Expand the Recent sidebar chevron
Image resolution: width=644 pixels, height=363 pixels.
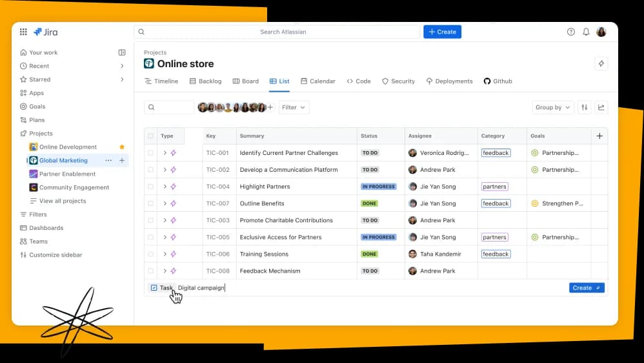(x=122, y=66)
